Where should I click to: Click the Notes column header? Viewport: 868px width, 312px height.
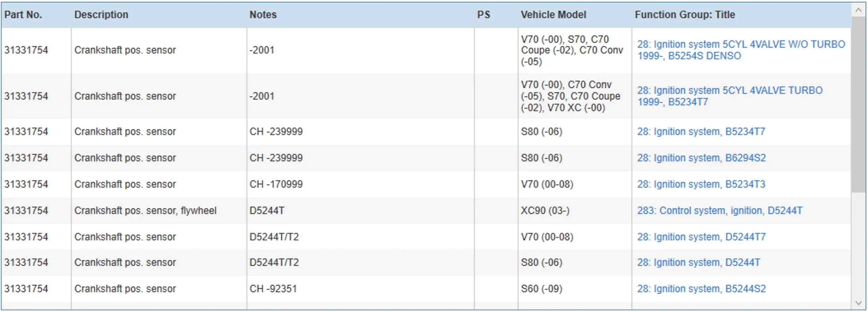pos(263,15)
